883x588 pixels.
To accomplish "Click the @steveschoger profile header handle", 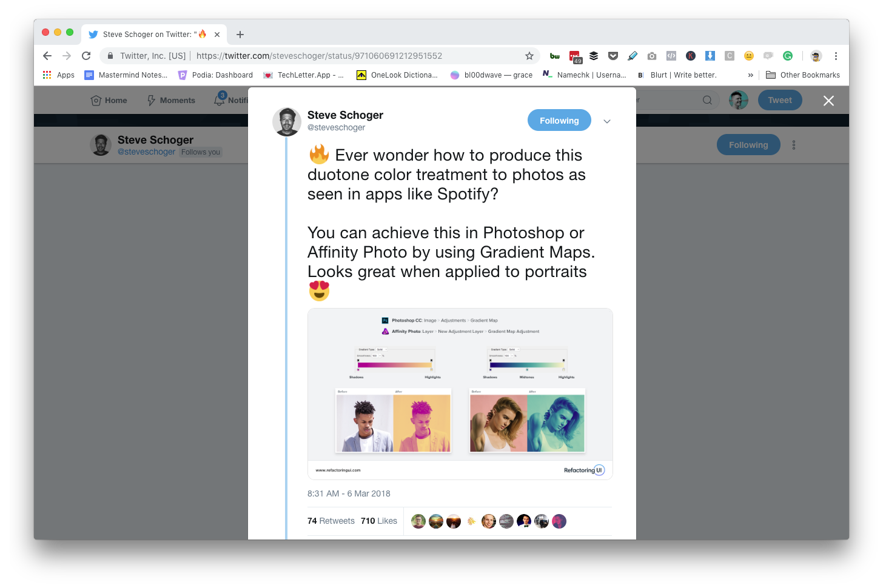I will (x=146, y=152).
